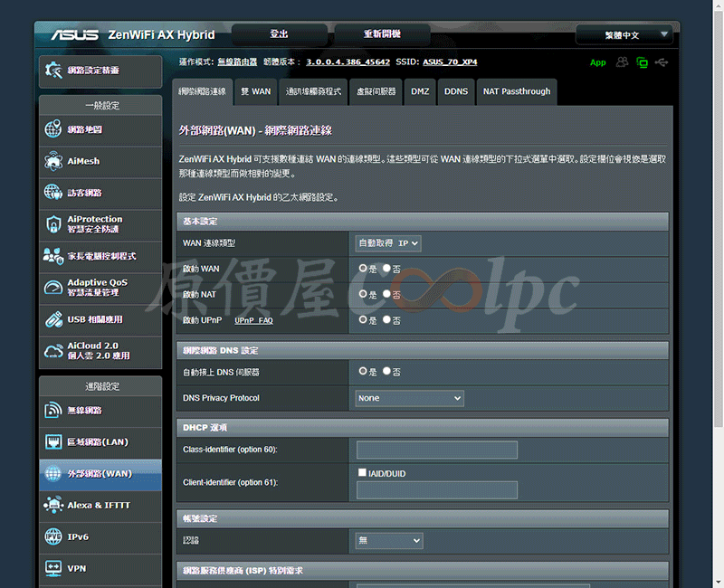Click the guest users status icon
The image size is (724, 588).
(x=622, y=62)
